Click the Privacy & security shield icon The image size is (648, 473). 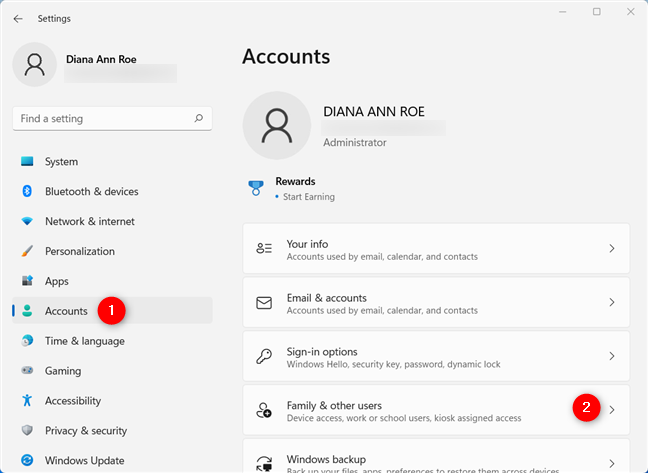pos(27,431)
